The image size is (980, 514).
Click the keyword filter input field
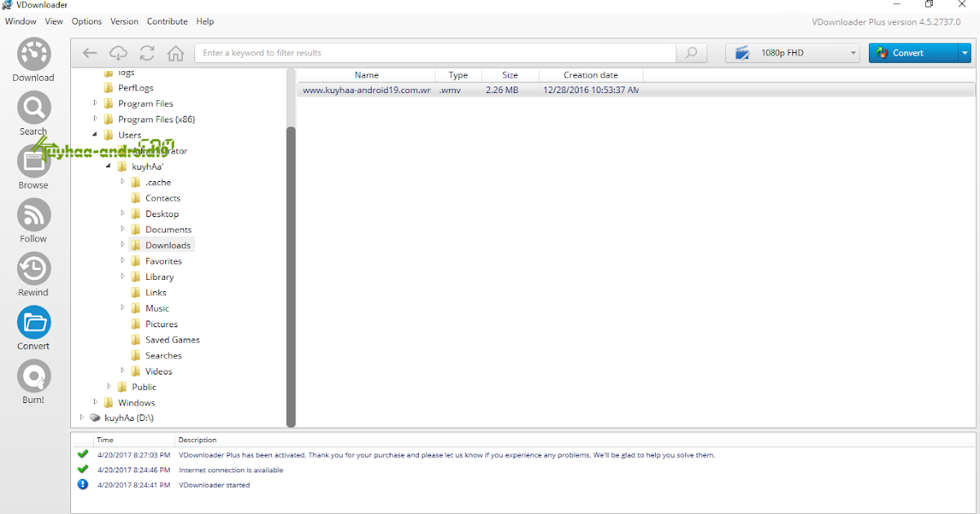coord(435,53)
